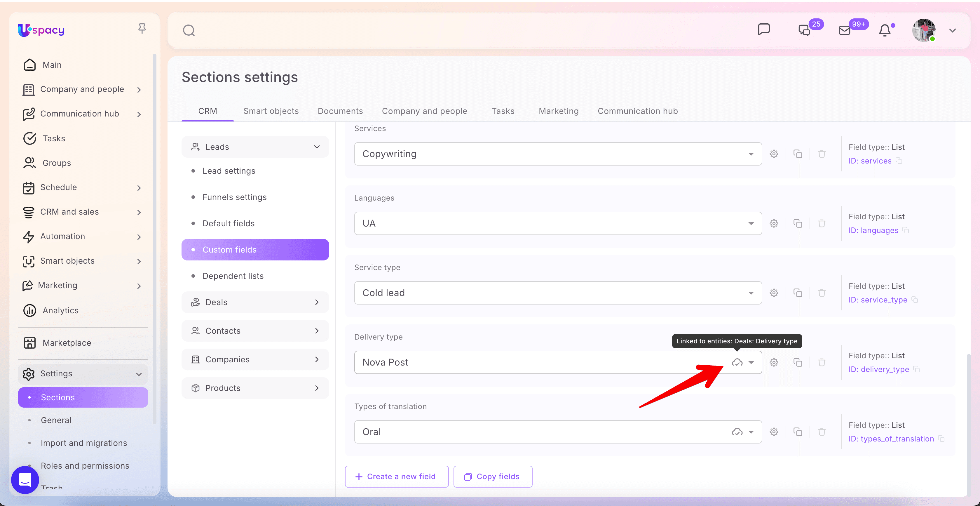Copy the delivery_type ID
Image resolution: width=980 pixels, height=506 pixels.
tap(917, 369)
